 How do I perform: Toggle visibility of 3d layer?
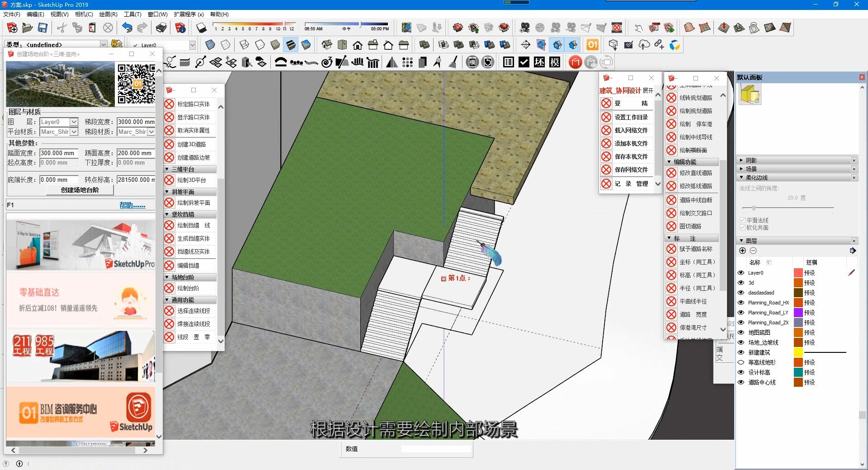click(x=741, y=283)
